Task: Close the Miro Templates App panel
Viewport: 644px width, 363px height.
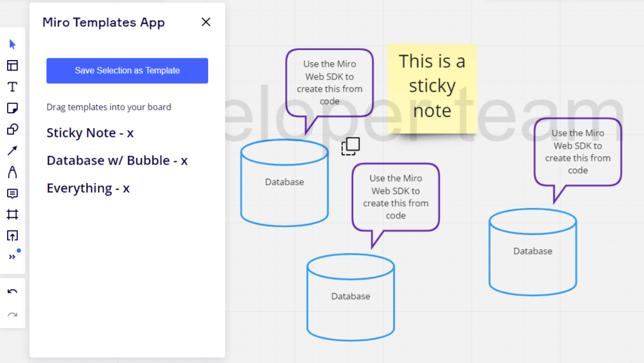Action: [x=206, y=21]
